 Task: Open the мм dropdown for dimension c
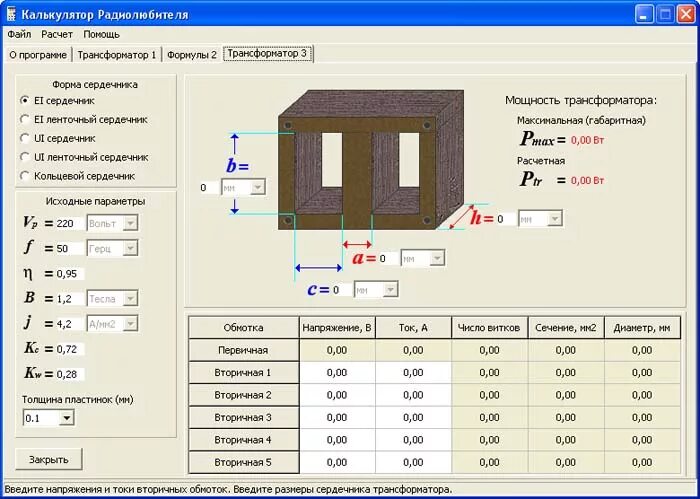390,290
